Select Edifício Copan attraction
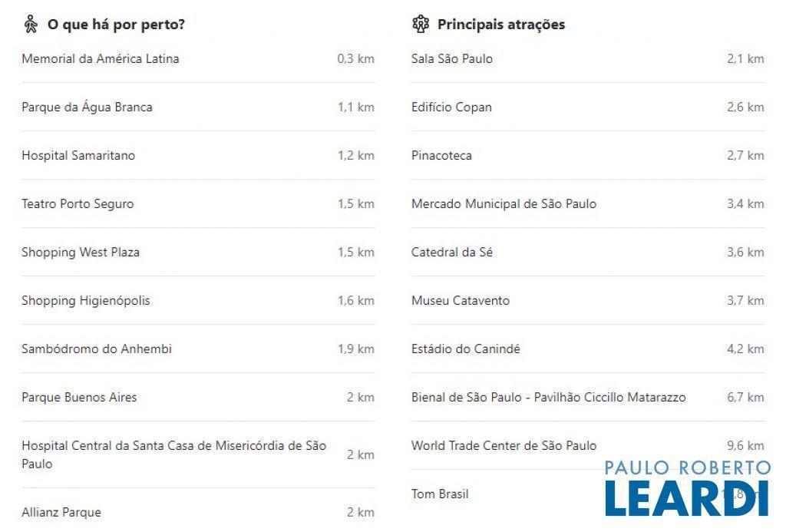Viewport: 786px width, 532px height. click(451, 107)
